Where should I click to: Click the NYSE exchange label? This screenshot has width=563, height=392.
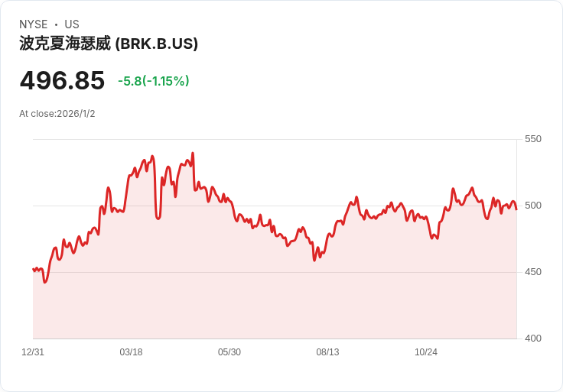(x=33, y=24)
